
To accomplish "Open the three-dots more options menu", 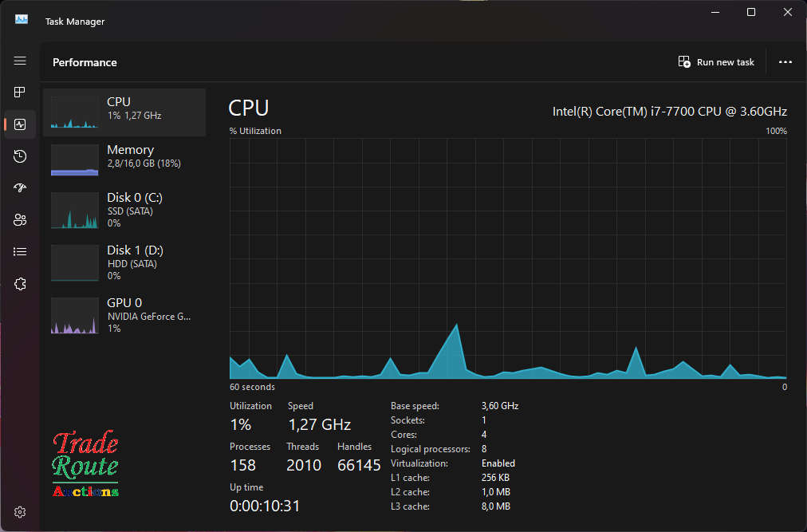I will [x=785, y=62].
